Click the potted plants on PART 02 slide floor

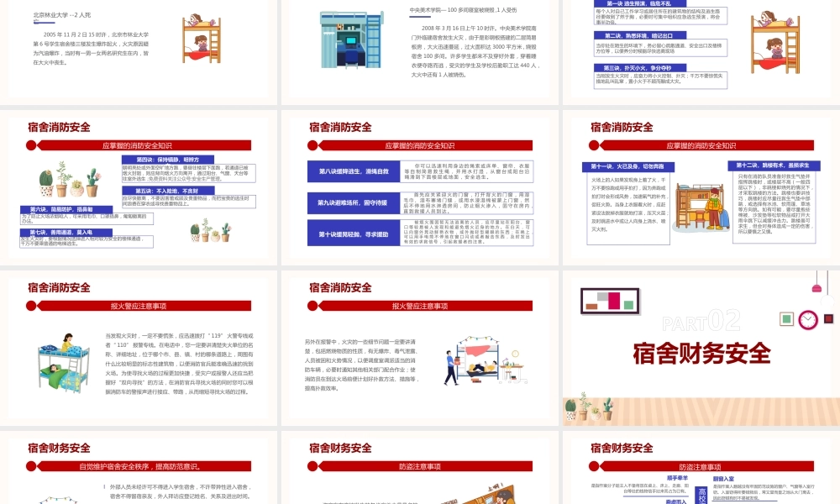click(x=589, y=407)
